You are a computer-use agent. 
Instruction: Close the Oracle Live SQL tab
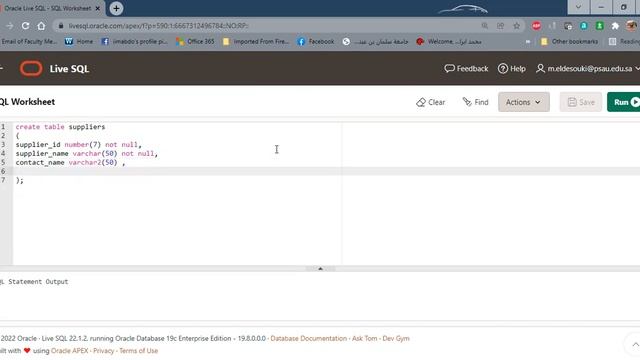(x=98, y=8)
